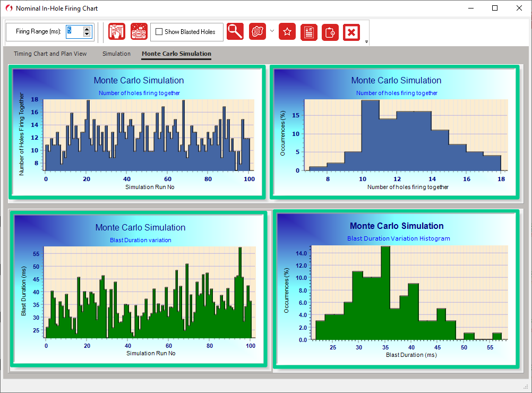Viewport: 532px width, 393px height.
Task: Switch to Timing Chart and Plan View tab
Action: tap(50, 54)
